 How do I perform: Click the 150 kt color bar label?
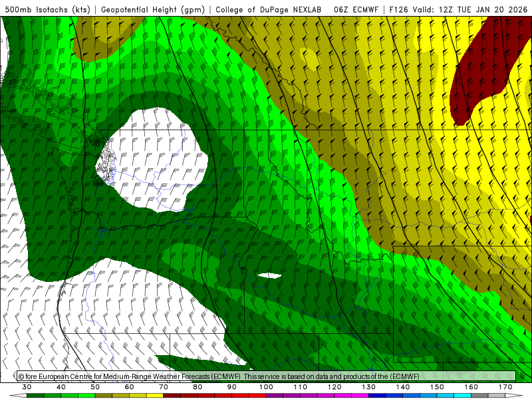[438, 387]
